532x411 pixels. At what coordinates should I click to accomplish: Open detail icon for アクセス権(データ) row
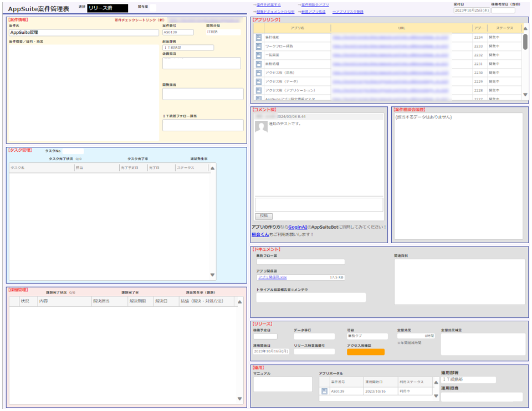coord(259,82)
